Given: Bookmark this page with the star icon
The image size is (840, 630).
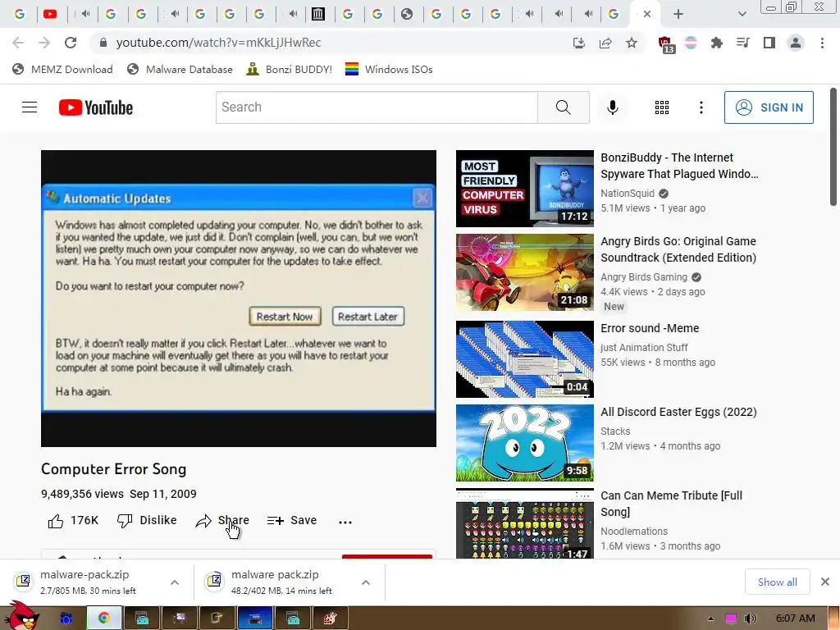Looking at the screenshot, I should 632,43.
